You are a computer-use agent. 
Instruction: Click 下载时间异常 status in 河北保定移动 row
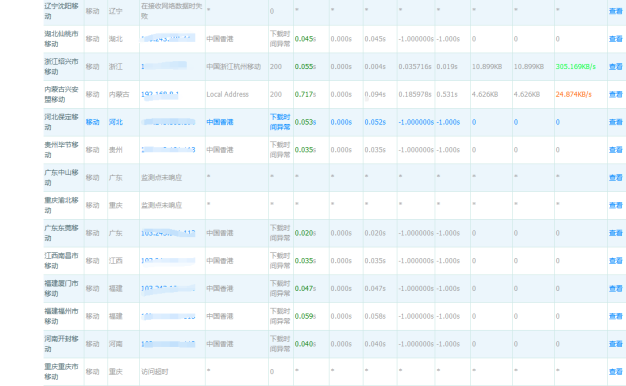click(x=280, y=122)
